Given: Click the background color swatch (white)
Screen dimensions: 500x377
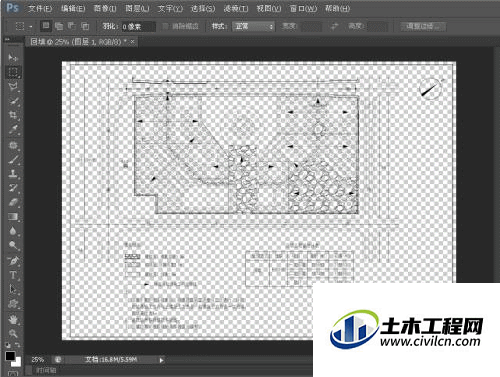Looking at the screenshot, I should click(x=18, y=363).
